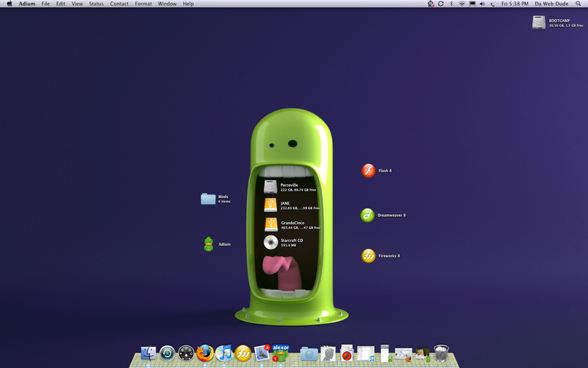
Task: Select the Flash 8 desktop icon
Action: click(368, 171)
